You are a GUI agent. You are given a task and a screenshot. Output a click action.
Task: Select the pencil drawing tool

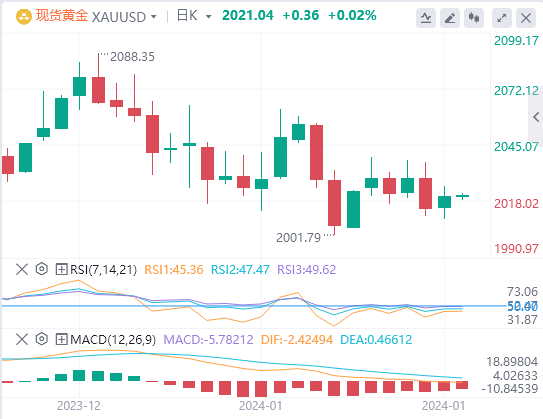coord(450,18)
